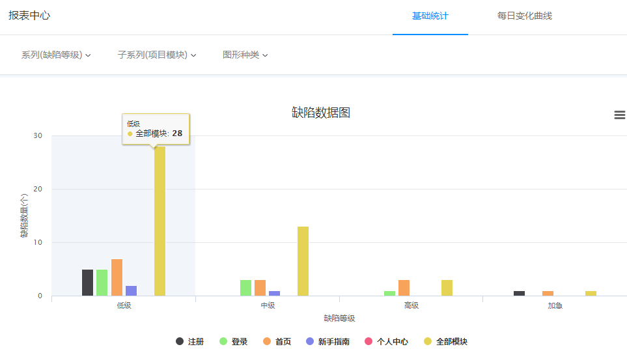Screen dimensions: 627x364
Task: Expand the 系列(缺陷等级) dropdown
Action: (56, 55)
